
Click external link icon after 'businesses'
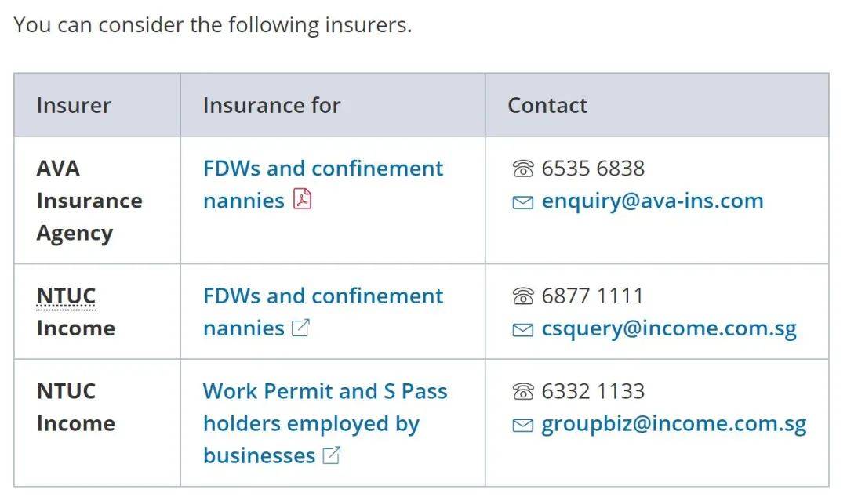click(332, 455)
